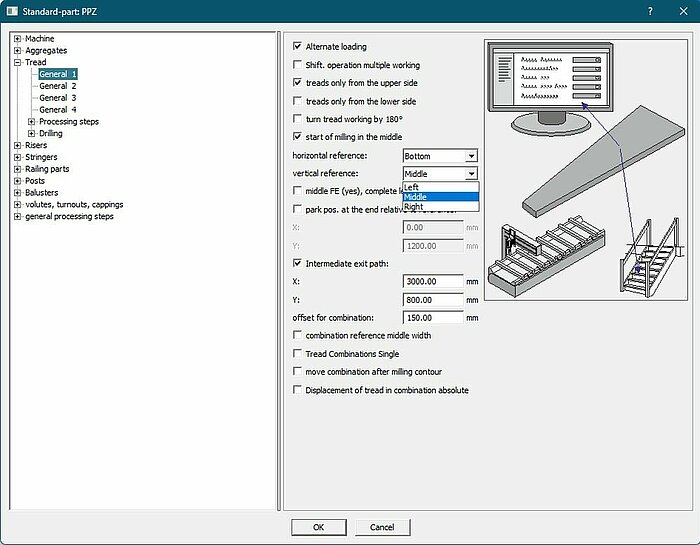Screen dimensions: 700x545
Task: Enable move combination after milling contour
Action: point(297,371)
